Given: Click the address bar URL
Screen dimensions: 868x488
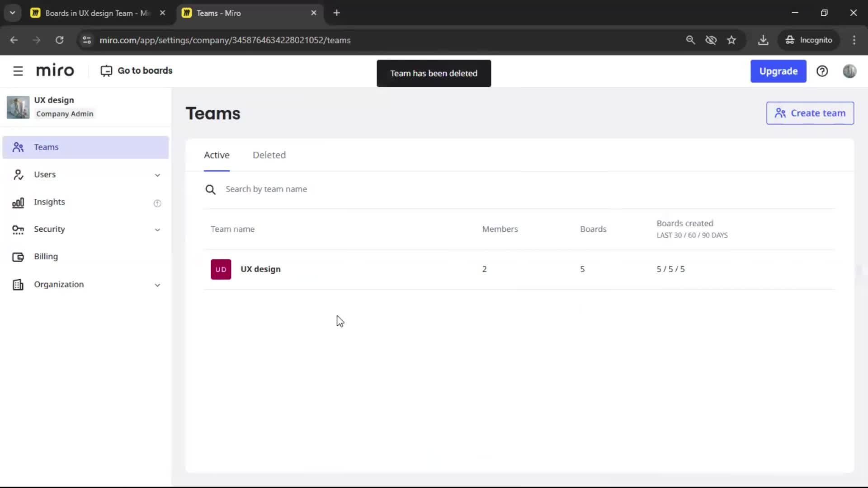Looking at the screenshot, I should [x=225, y=40].
